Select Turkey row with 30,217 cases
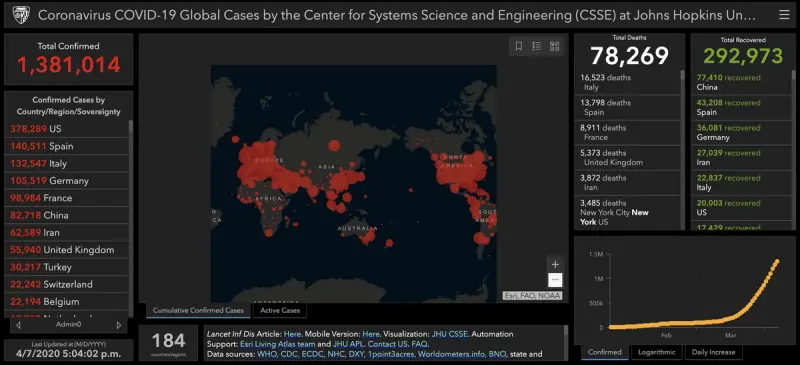The height and width of the screenshot is (365, 800). pyautogui.click(x=66, y=267)
